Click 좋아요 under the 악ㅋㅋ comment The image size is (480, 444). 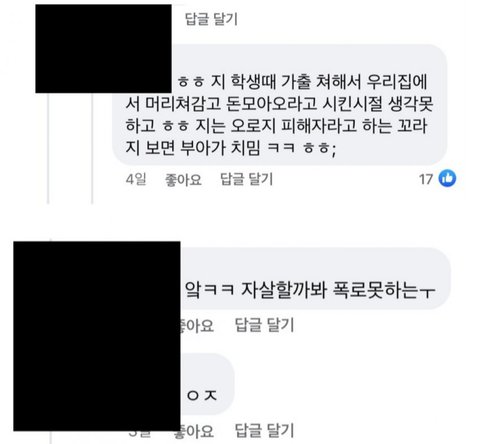(197, 325)
